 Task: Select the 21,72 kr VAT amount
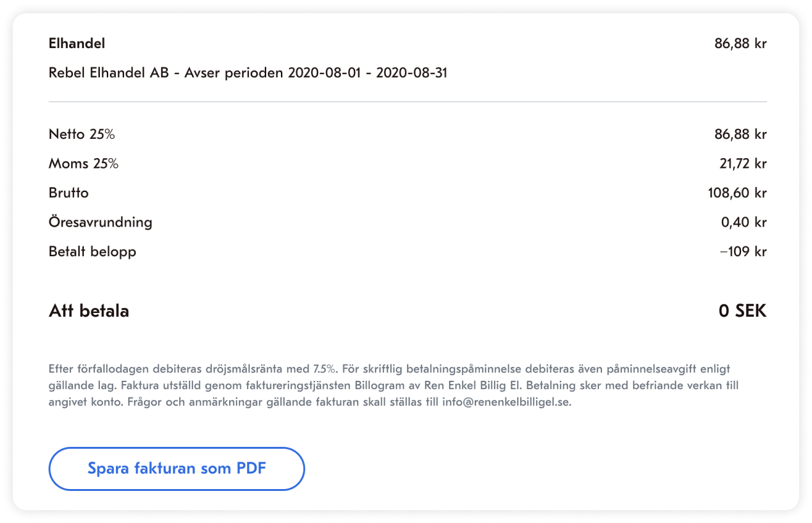pyautogui.click(x=743, y=164)
